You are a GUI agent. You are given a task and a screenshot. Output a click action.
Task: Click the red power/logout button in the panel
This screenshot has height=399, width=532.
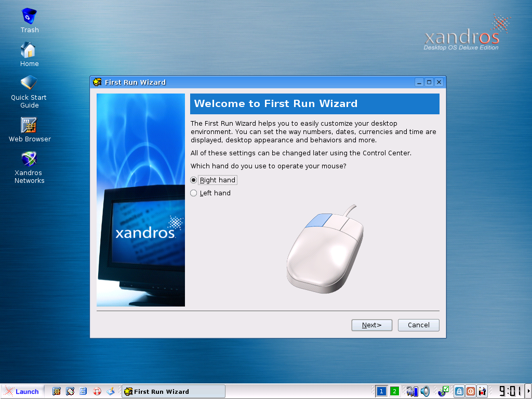471,391
